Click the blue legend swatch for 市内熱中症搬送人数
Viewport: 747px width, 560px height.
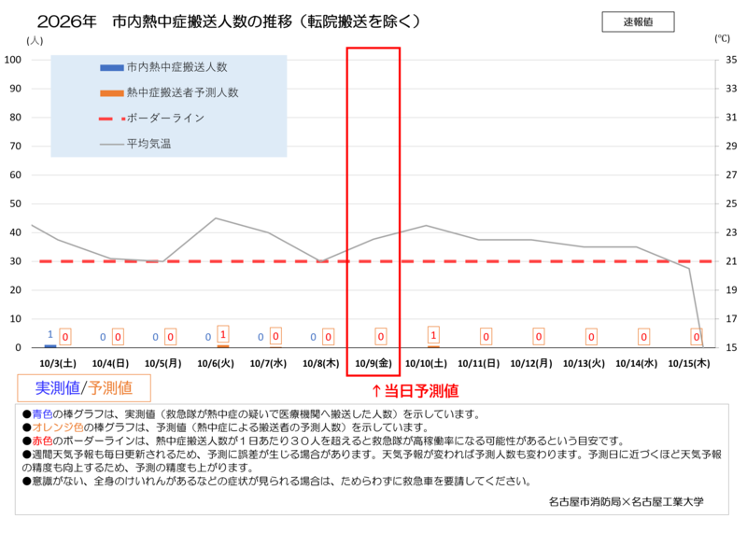tap(111, 67)
